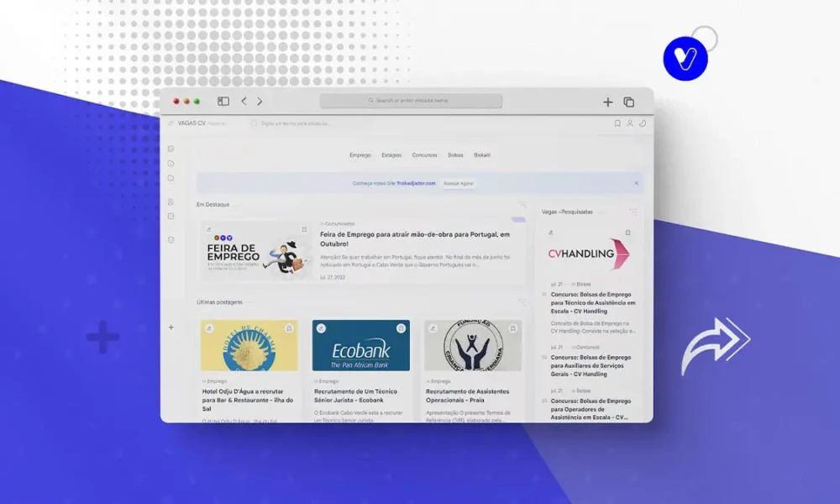Bookmark the Ecobank recruitment post
This screenshot has width=840, height=504.
tap(400, 328)
